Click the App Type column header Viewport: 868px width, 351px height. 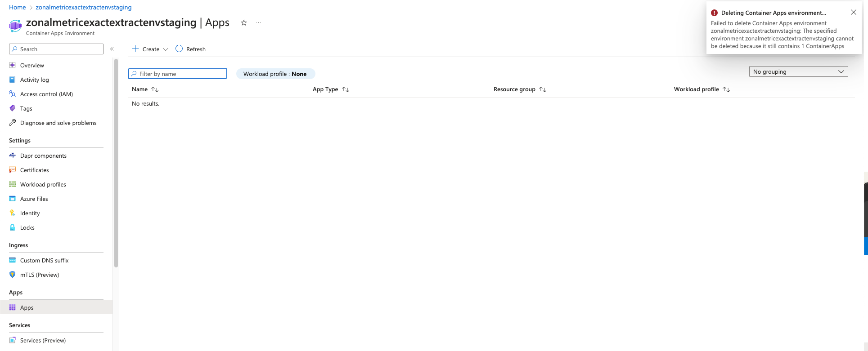pos(325,89)
